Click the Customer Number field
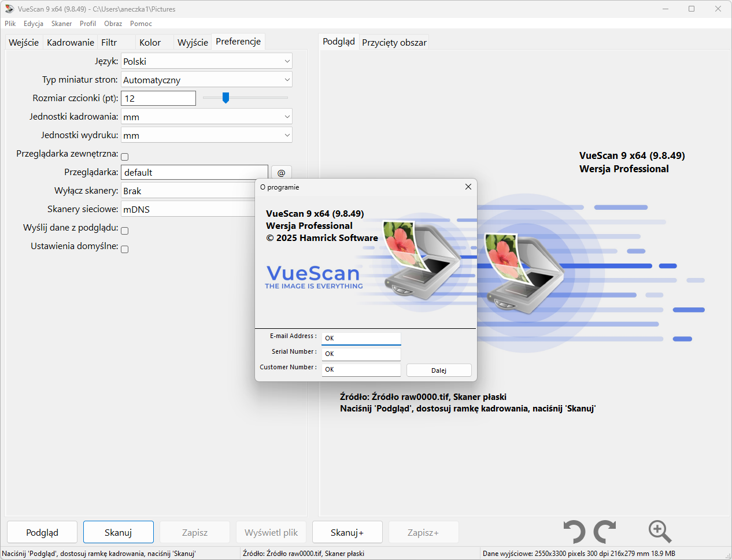 click(361, 369)
